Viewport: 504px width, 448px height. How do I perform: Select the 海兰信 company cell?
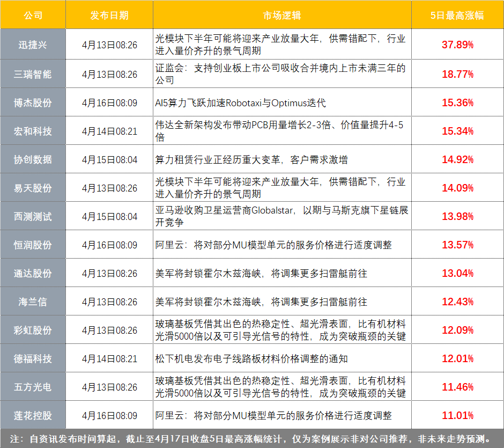click(33, 302)
